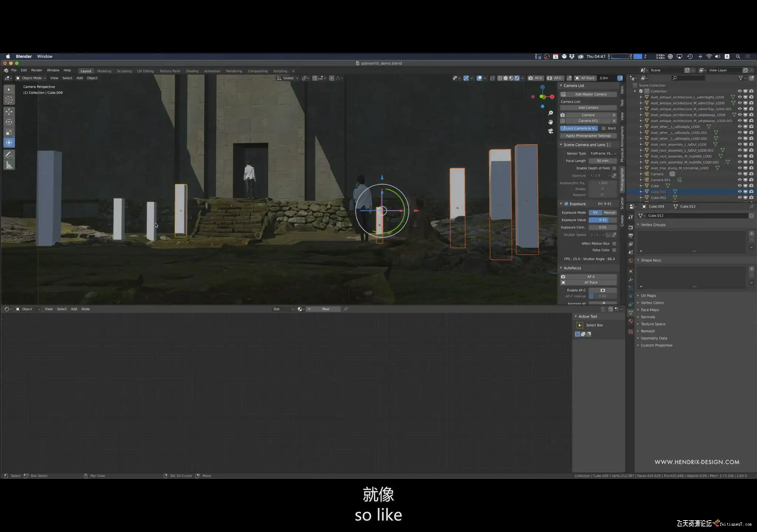Enable Depth of Field checkbox
The image size is (757, 532).
(614, 168)
